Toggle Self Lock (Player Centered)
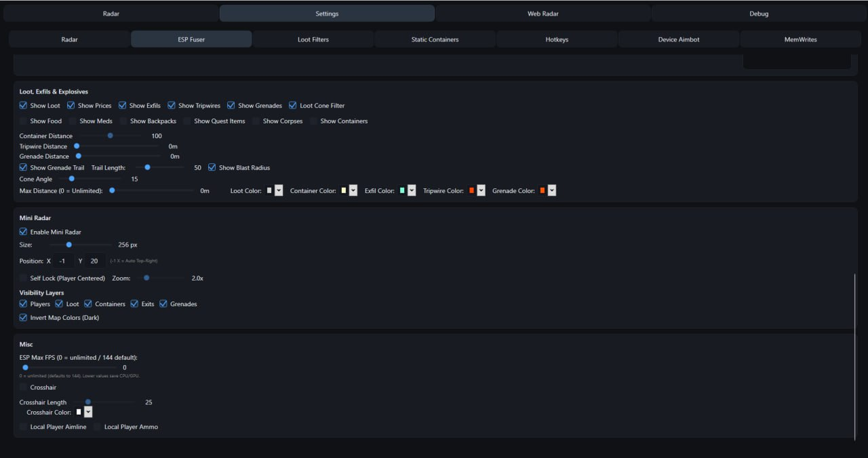 [24, 278]
